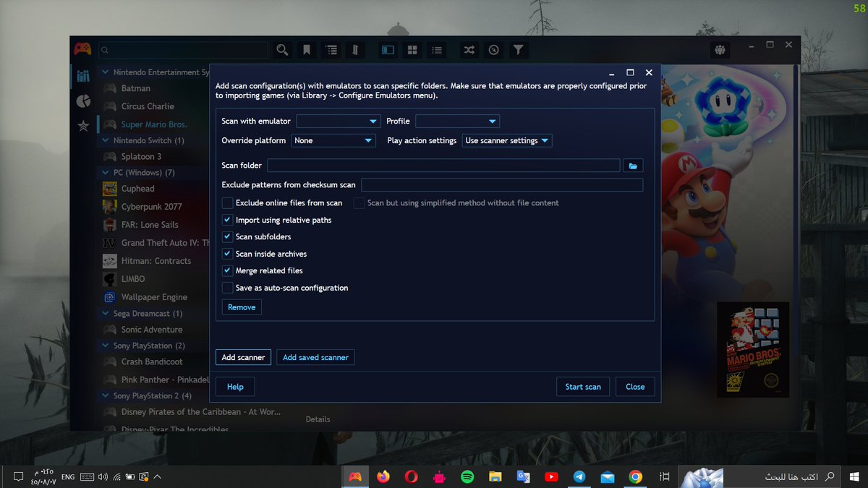
Task: Open the Profile dropdown
Action: (457, 121)
